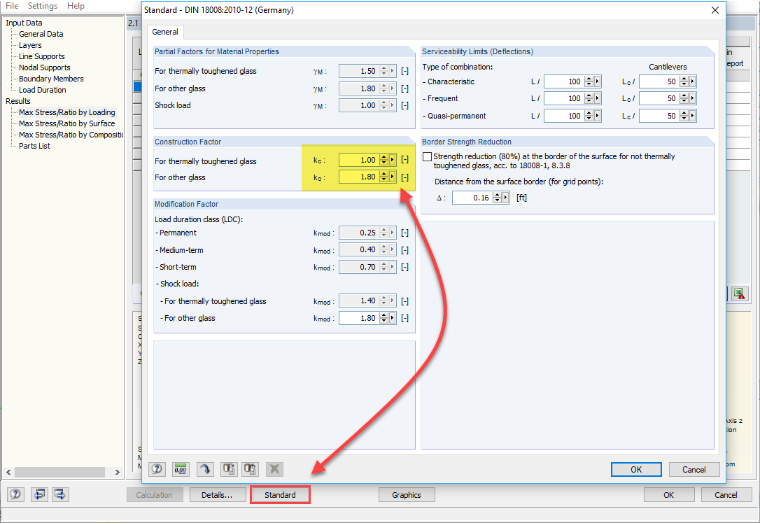The image size is (760, 524).
Task: Click the Excel export icon behind dialog
Action: click(x=740, y=293)
